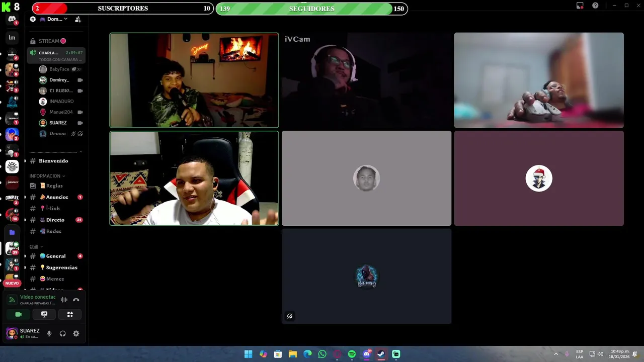Open the l-link channel

(56, 208)
